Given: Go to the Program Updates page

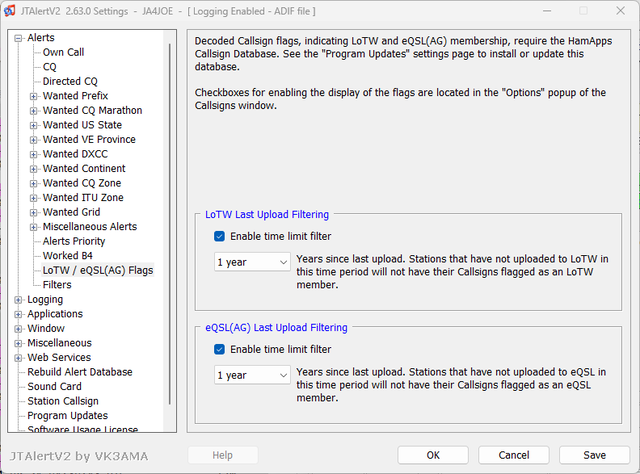Looking at the screenshot, I should tap(67, 416).
